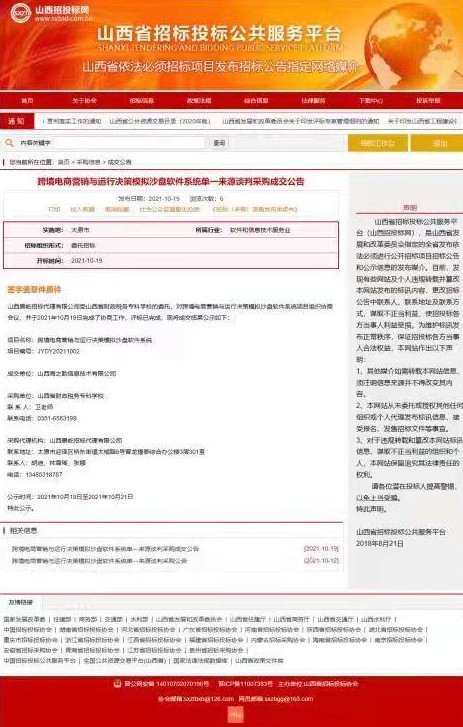
Task: Click the 特此公示 closing line
Action: tap(20, 508)
